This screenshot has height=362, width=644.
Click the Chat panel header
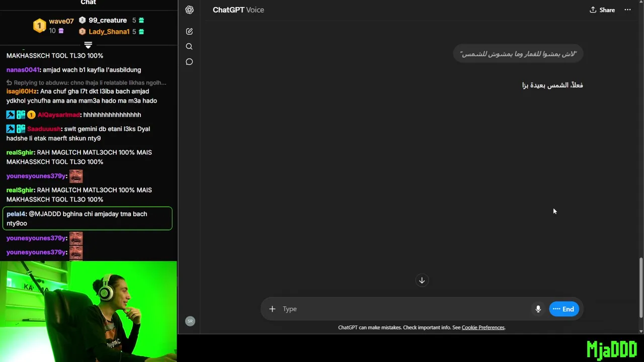88,3
